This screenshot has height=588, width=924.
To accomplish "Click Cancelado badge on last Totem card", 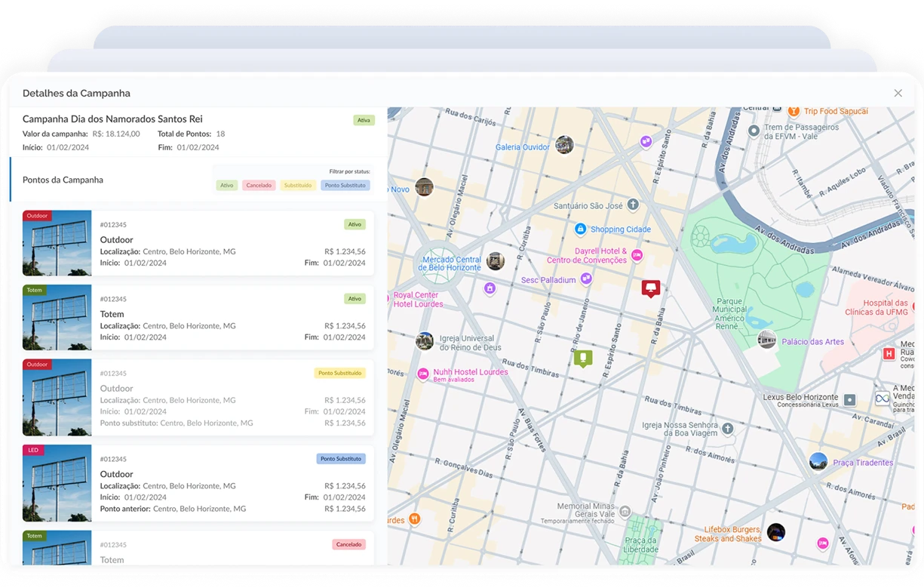I will [x=349, y=544].
